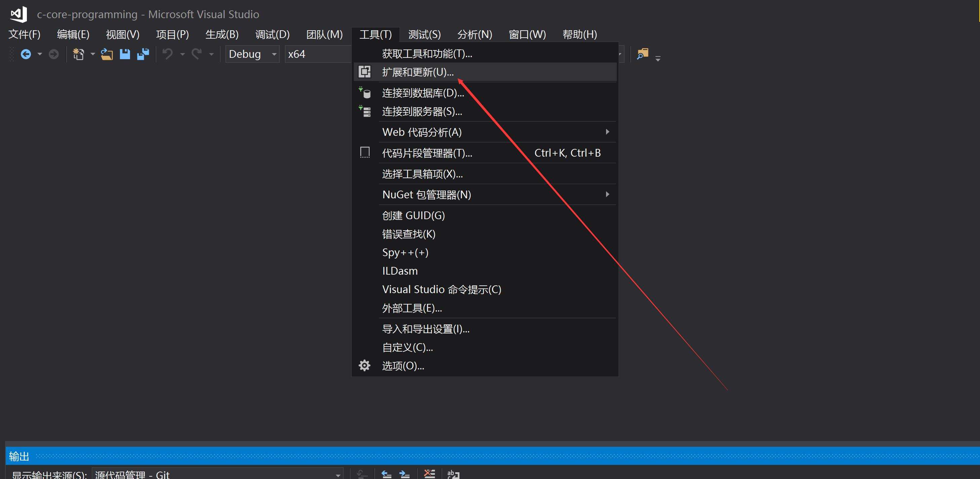Toggle word wrap in the output panel
The height and width of the screenshot is (479, 980).
[453, 474]
